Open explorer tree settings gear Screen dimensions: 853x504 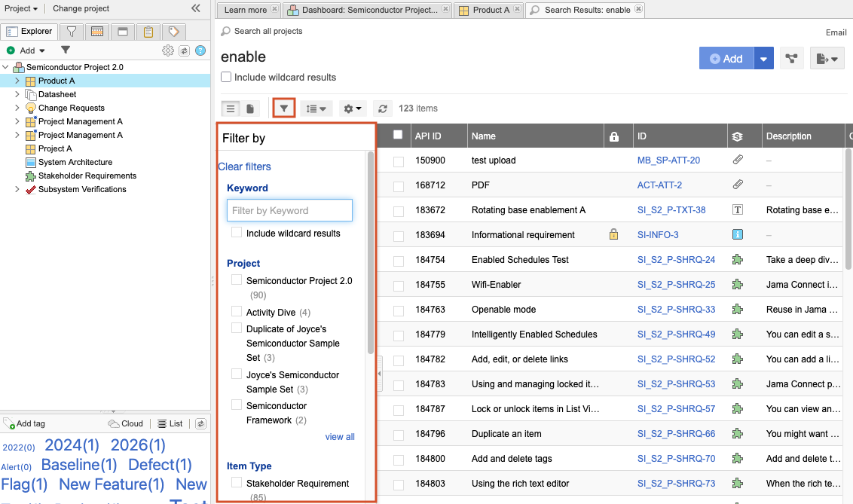168,50
